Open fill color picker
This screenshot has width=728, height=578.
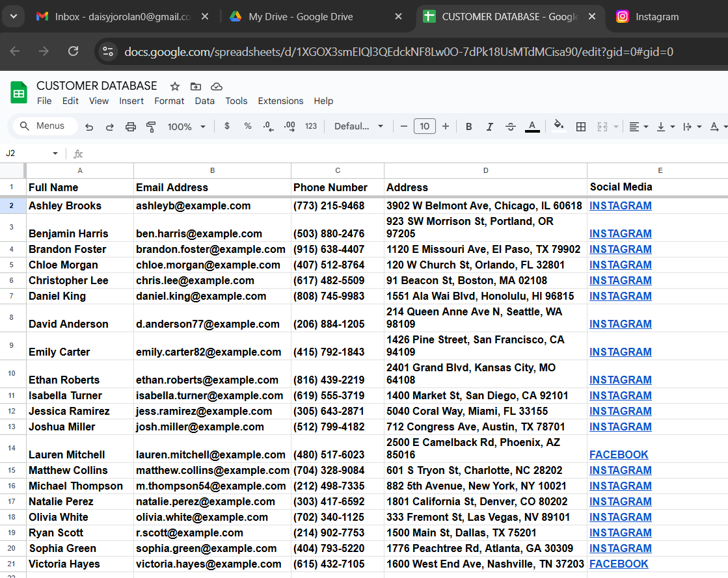[559, 125]
